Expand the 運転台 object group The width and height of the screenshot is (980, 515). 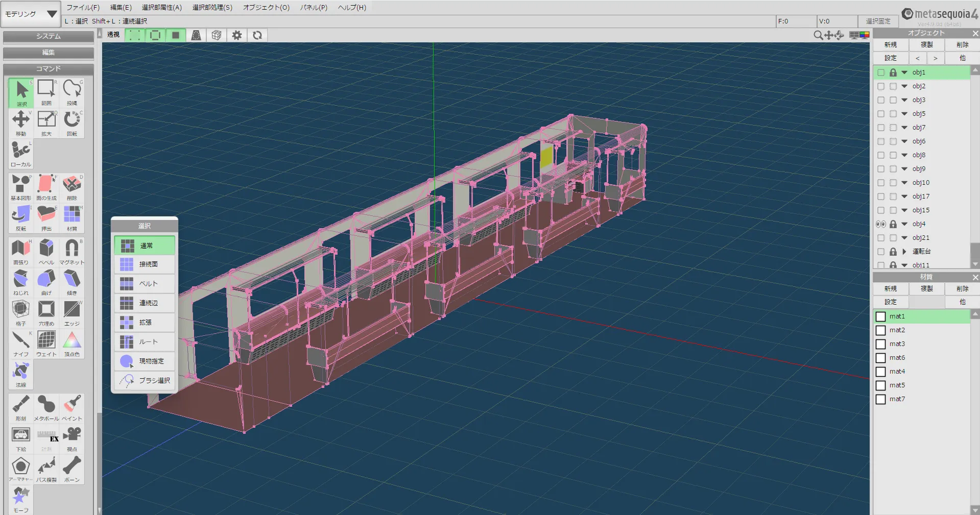904,252
